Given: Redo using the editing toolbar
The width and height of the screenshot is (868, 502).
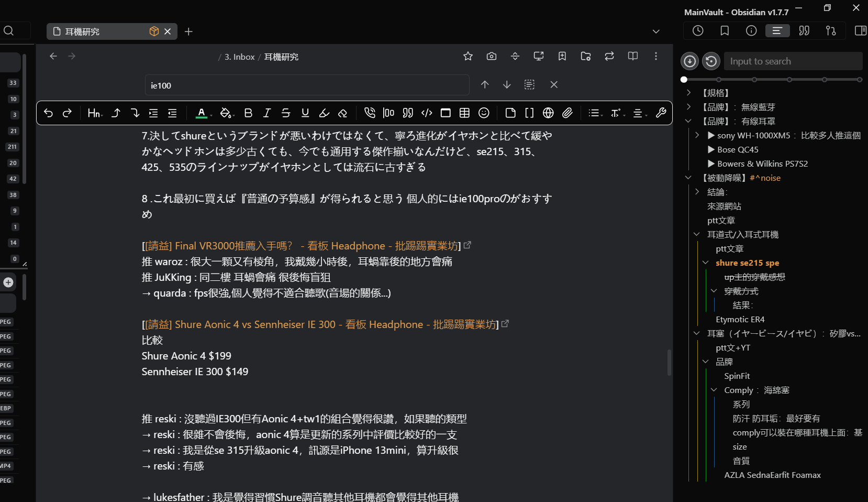Looking at the screenshot, I should (x=67, y=113).
